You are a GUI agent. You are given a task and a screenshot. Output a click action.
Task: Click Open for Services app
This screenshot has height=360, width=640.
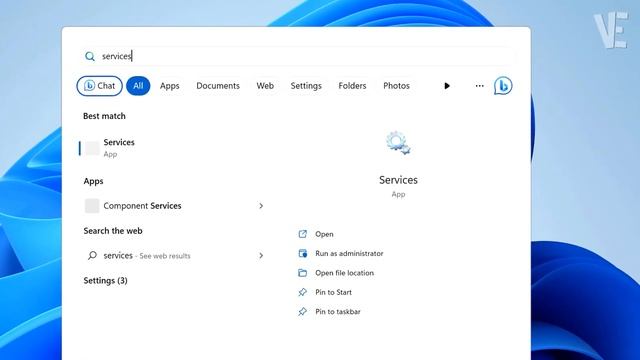pos(324,234)
